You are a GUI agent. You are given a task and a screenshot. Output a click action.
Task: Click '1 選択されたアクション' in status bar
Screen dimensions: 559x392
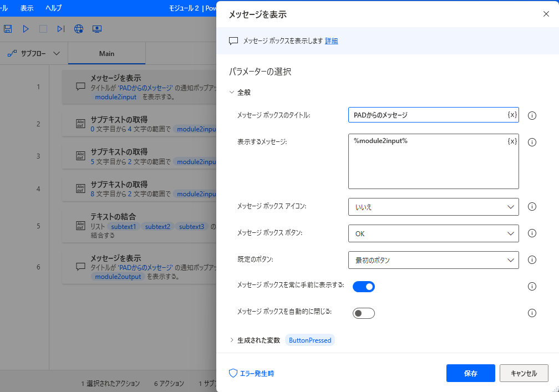tap(110, 384)
